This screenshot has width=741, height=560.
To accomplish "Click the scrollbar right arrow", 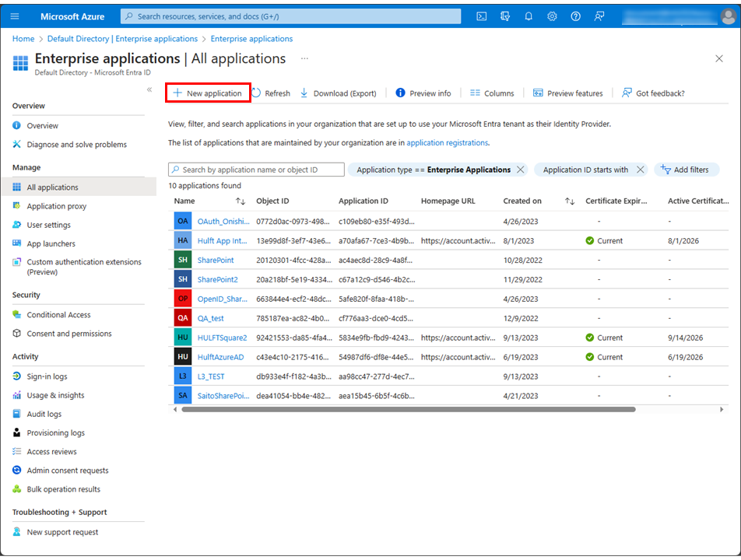I will (721, 409).
